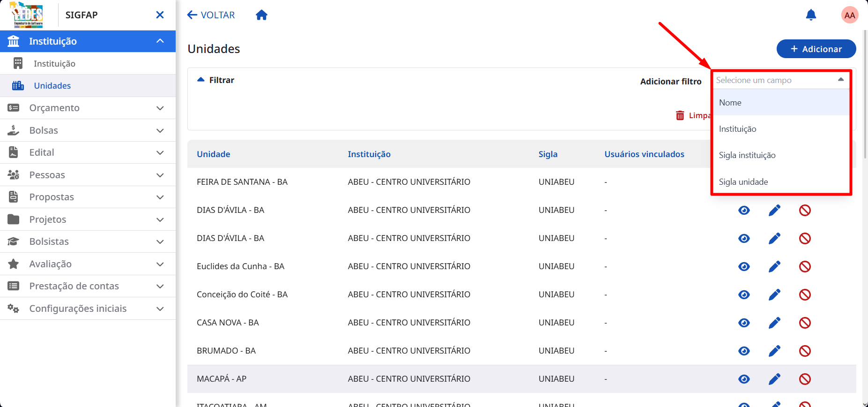The height and width of the screenshot is (407, 868).
Task: View BRUMADO - BA unit details
Action: (744, 351)
